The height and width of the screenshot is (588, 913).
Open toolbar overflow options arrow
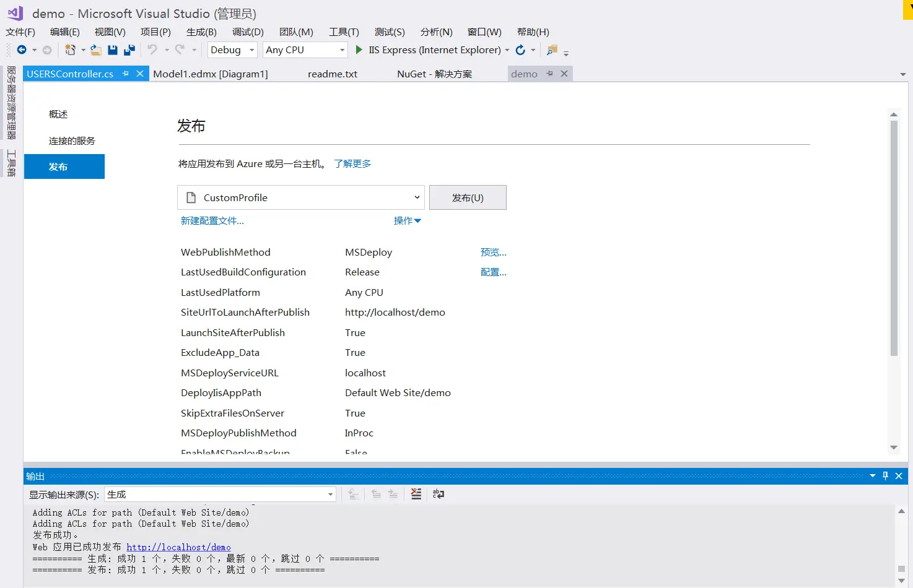566,53
